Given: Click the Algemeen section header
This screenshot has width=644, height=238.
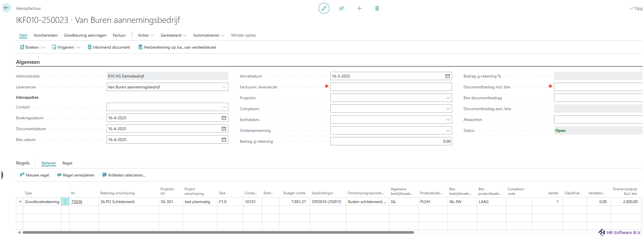Looking at the screenshot, I should coord(28,62).
